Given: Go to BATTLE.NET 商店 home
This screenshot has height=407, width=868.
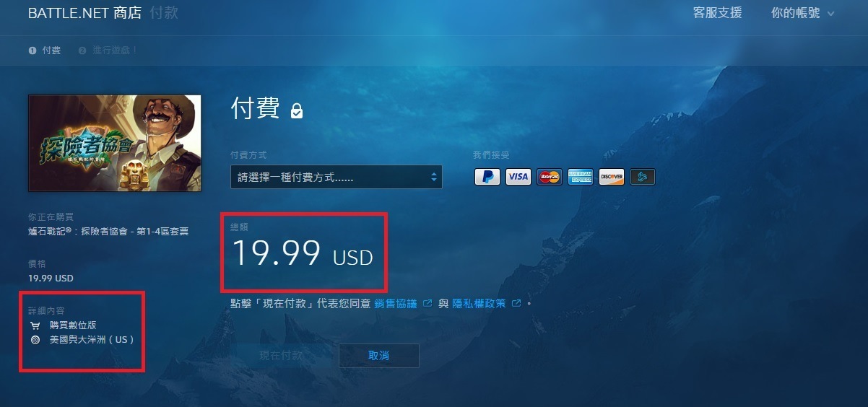Looking at the screenshot, I should click(84, 13).
